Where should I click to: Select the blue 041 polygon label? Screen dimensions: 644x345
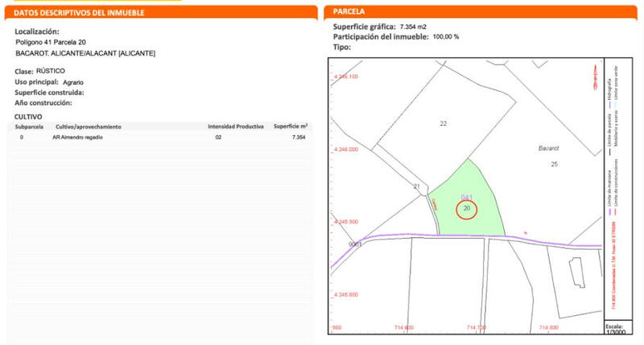[466, 197]
